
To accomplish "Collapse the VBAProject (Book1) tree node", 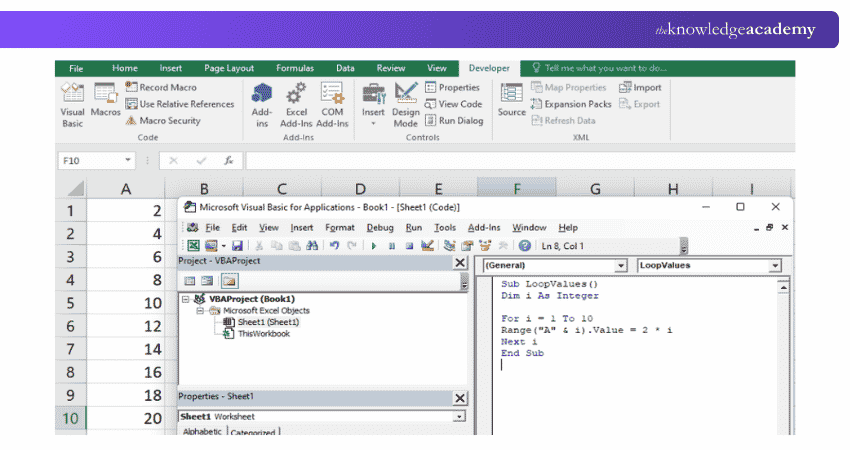I will click(x=186, y=299).
